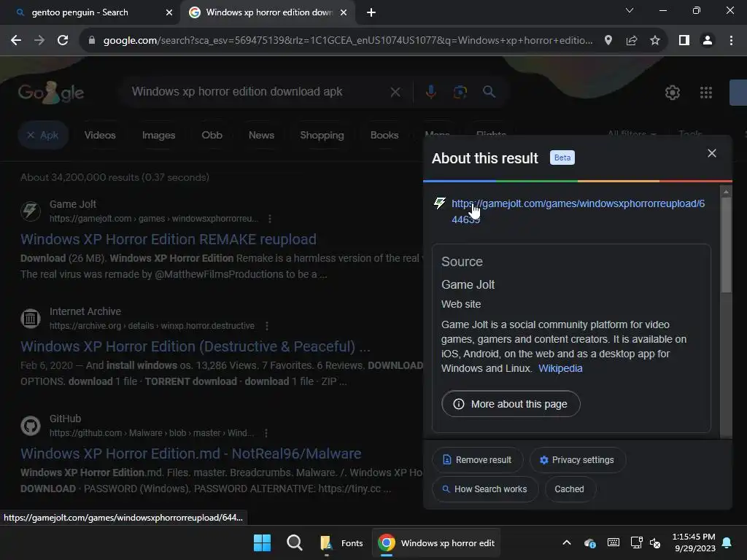This screenshot has width=747, height=560.
Task: Click the Windows xp horror edition search field
Action: (x=258, y=91)
